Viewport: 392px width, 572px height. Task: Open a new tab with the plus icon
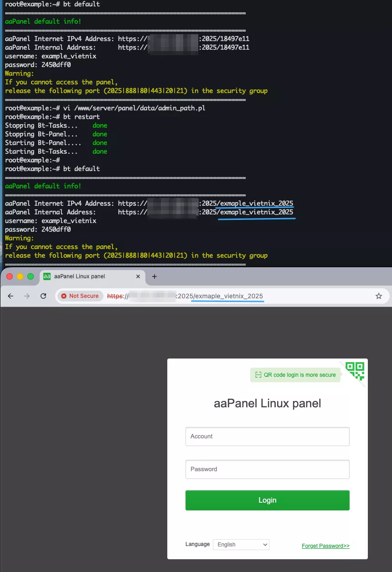pyautogui.click(x=154, y=276)
